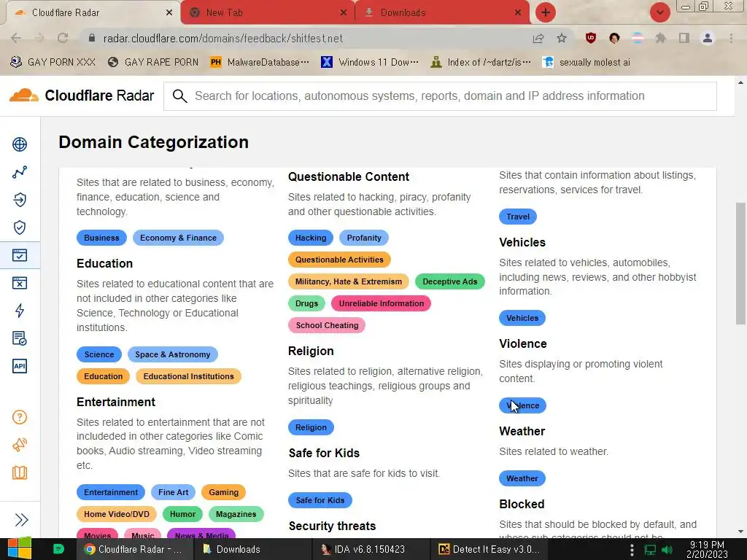Open the book documentation icon in sidebar
747x560 pixels.
[20, 472]
